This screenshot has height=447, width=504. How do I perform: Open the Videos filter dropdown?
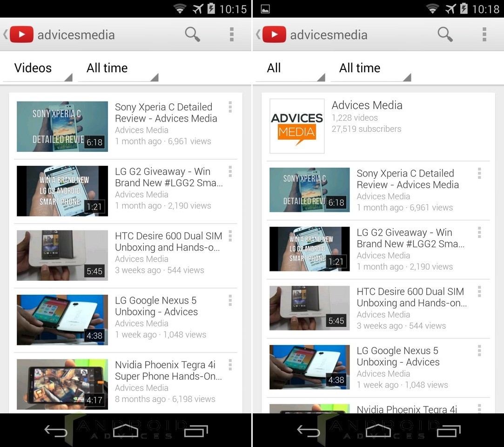point(38,68)
